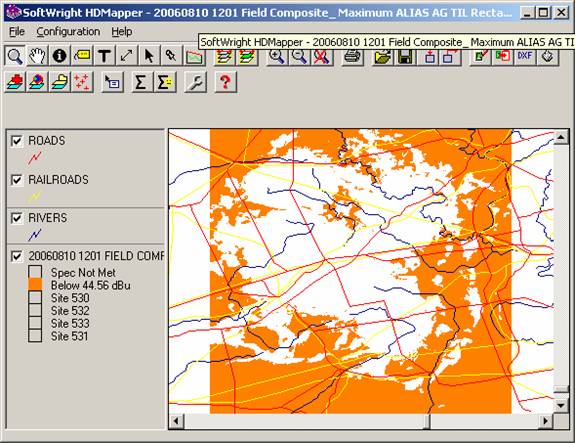
Task: Disable the RIVERS layer checkbox
Action: 17,218
